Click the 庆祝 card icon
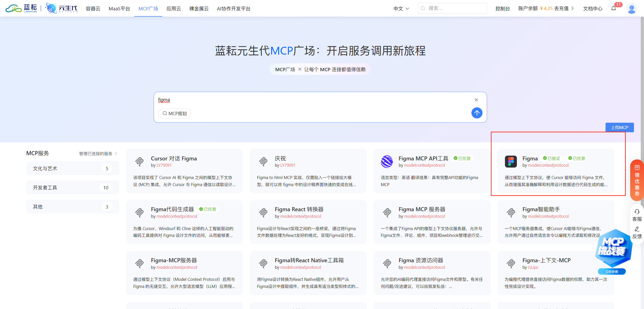This screenshot has width=644, height=309. click(x=263, y=161)
